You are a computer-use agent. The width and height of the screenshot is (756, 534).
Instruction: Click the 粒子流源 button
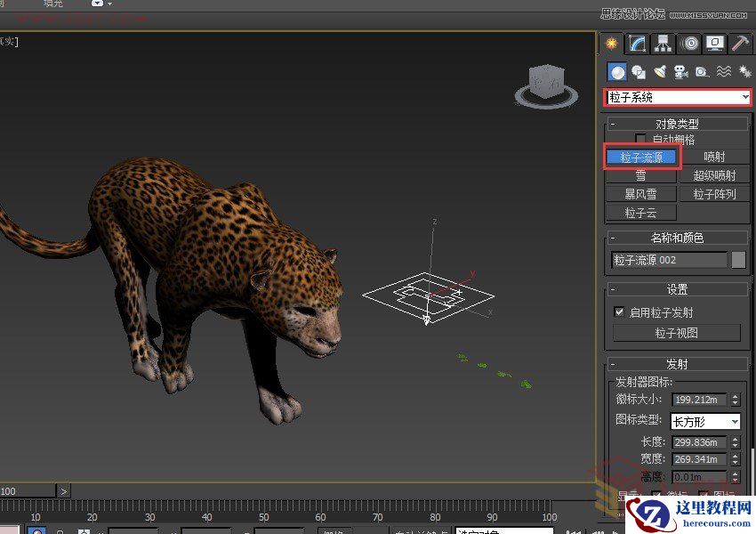(641, 157)
